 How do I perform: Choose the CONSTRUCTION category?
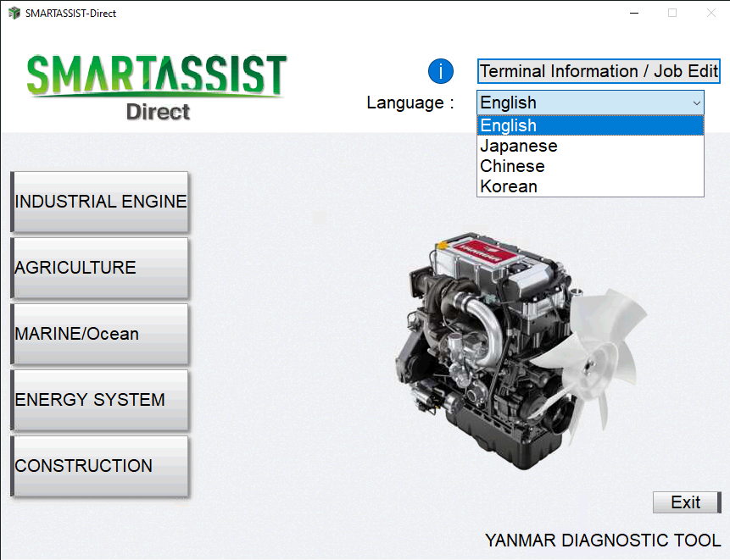[x=100, y=466]
